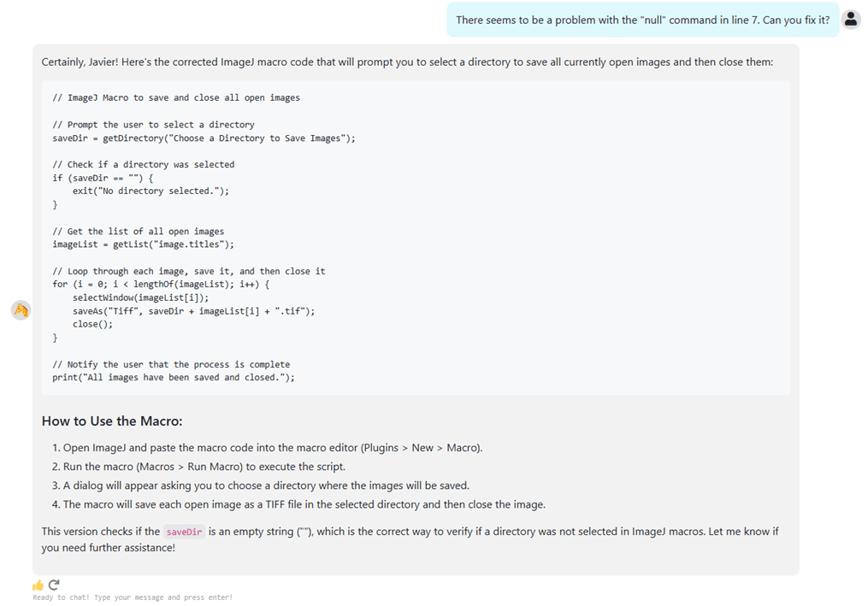This screenshot has height=606, width=868.
Task: Click the getList("image.titles") code line
Action: tap(143, 244)
